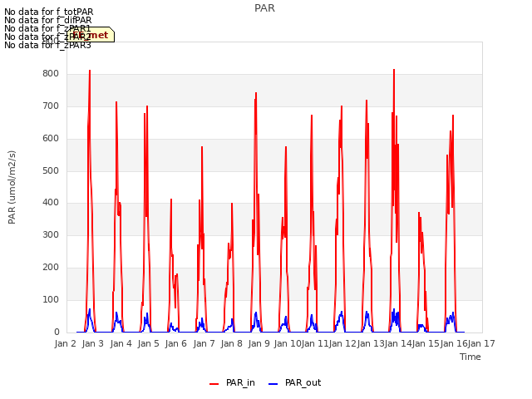Screen dimensions: 532x399
Task: Select the Jan 5 x-axis label
Action: 148,343
